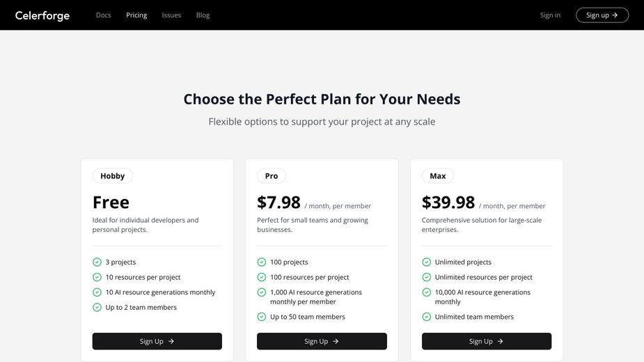Sign up for the Max plan
644x362 pixels.
coord(486,341)
